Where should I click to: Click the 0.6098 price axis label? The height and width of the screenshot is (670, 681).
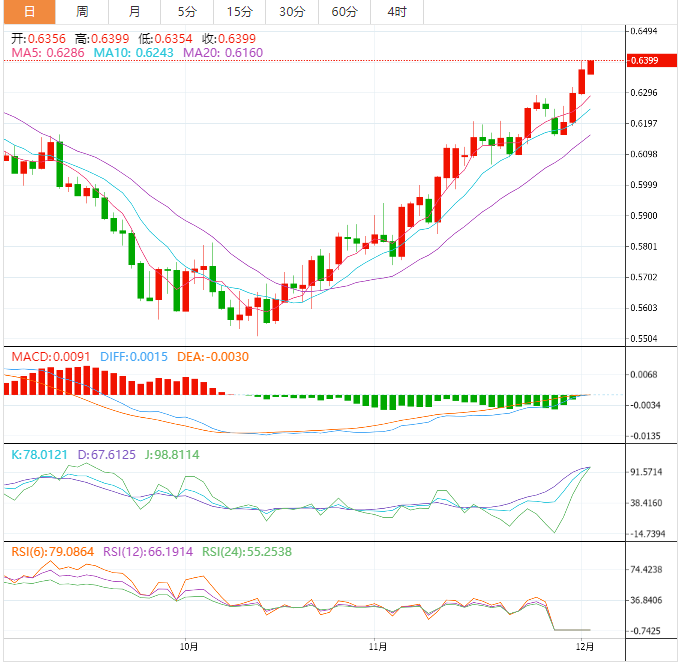pyautogui.click(x=644, y=154)
